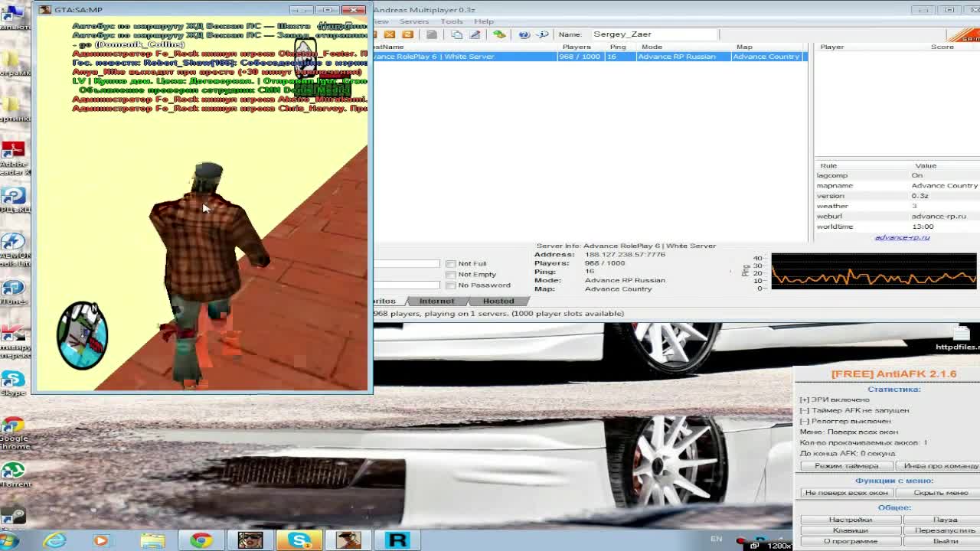
Task: Open Internet Explorer from the taskbar
Action: (54, 540)
